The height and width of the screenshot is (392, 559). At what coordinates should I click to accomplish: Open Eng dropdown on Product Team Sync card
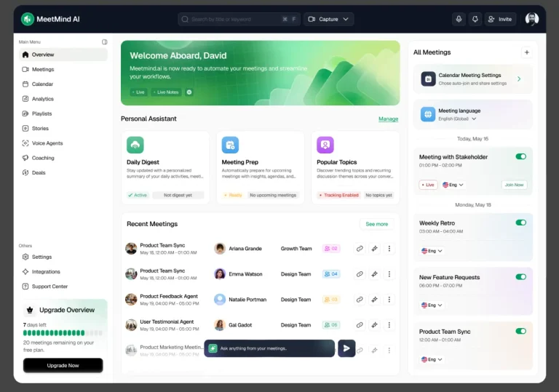pyautogui.click(x=432, y=359)
